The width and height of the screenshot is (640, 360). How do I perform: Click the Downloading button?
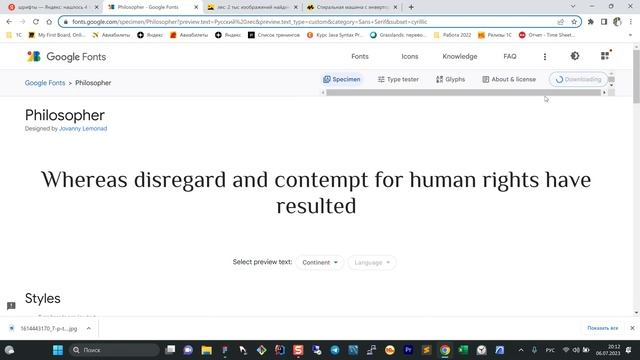coord(578,79)
